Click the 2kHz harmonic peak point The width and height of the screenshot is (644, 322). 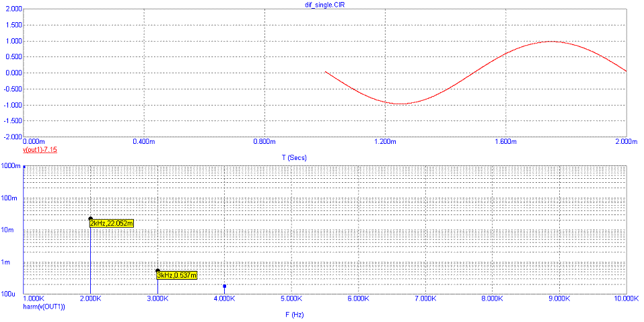(x=90, y=218)
